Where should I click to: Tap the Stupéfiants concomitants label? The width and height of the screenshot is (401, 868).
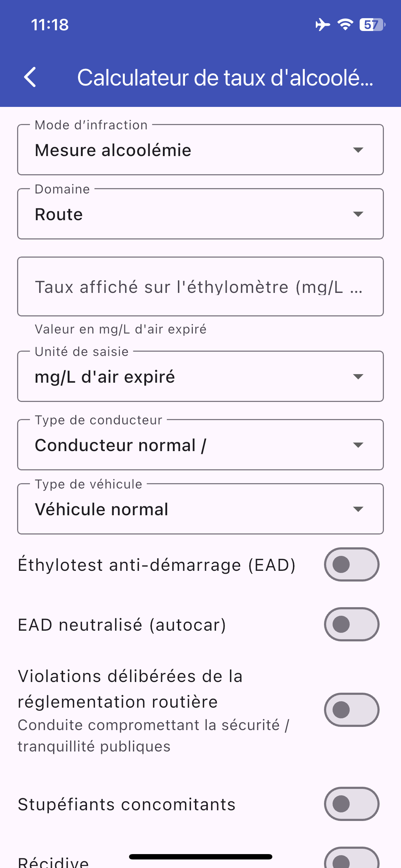127,805
